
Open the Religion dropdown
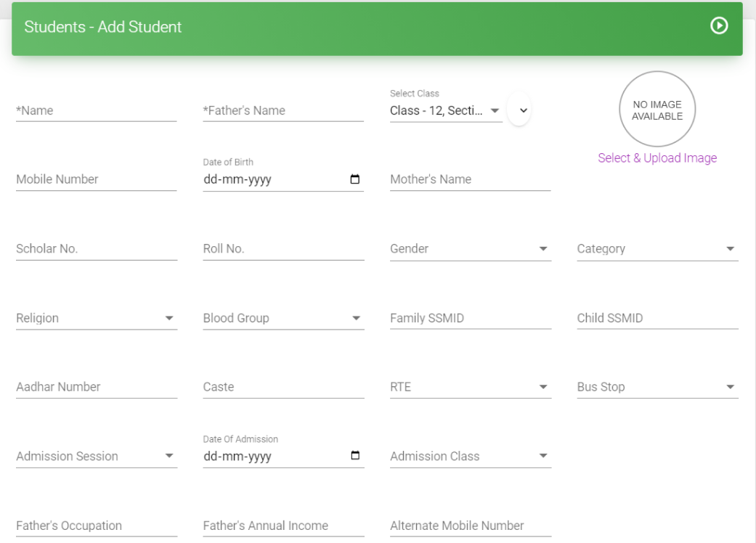point(97,318)
